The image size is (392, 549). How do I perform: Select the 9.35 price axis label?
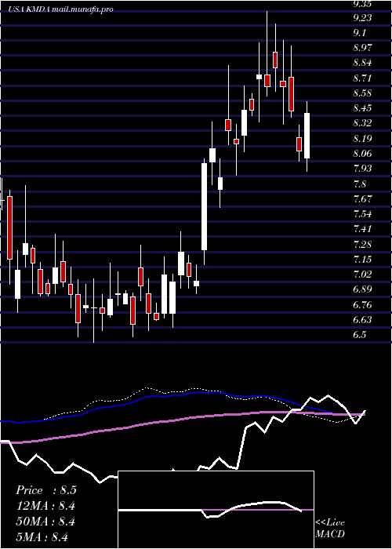point(362,4)
